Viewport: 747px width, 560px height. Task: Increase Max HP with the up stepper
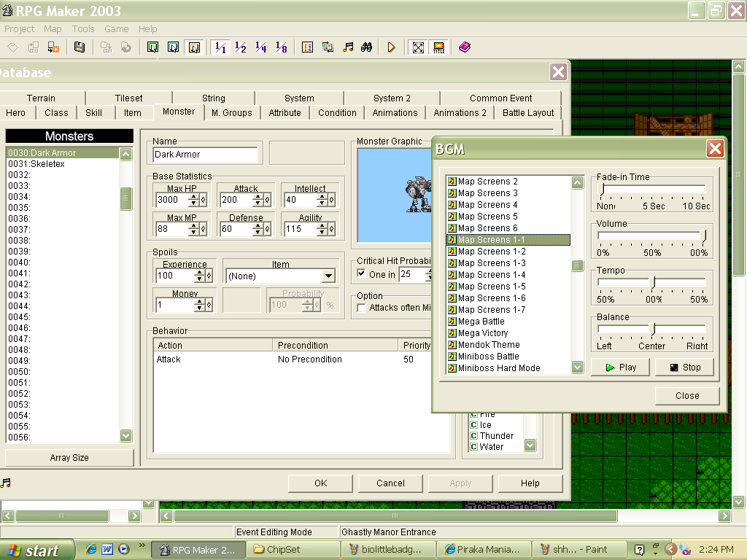pyautogui.click(x=195, y=196)
